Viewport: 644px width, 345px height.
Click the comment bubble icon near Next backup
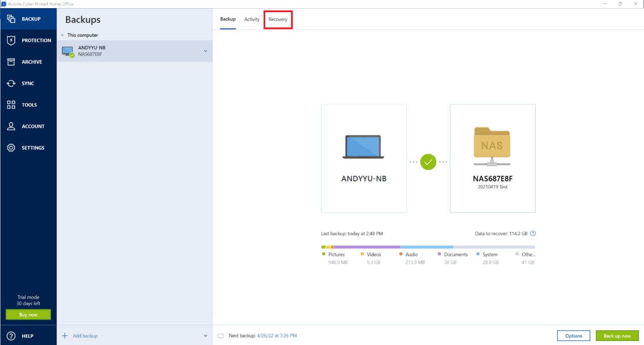pyautogui.click(x=220, y=336)
